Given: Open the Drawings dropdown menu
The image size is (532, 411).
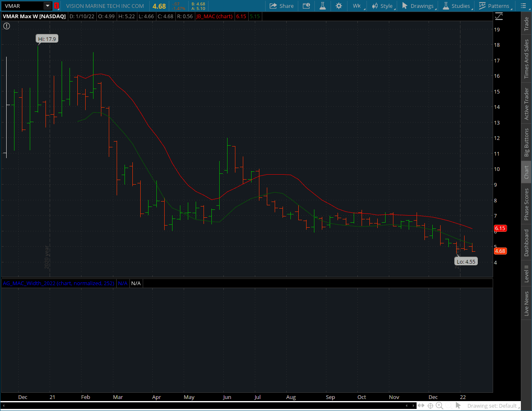Looking at the screenshot, I should (x=419, y=6).
